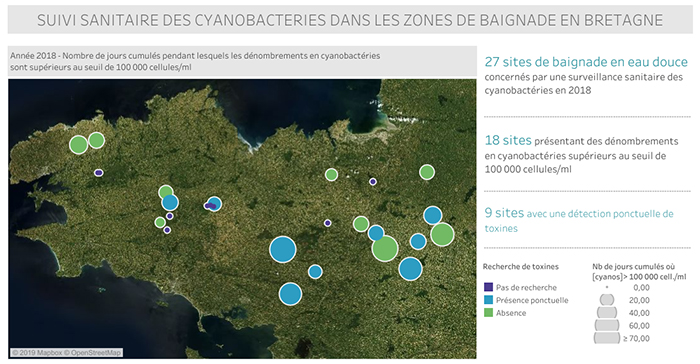This screenshot has height=364, width=700.
Task: Click the purple 'Pas de recherche' legend swatch
Action: click(488, 287)
